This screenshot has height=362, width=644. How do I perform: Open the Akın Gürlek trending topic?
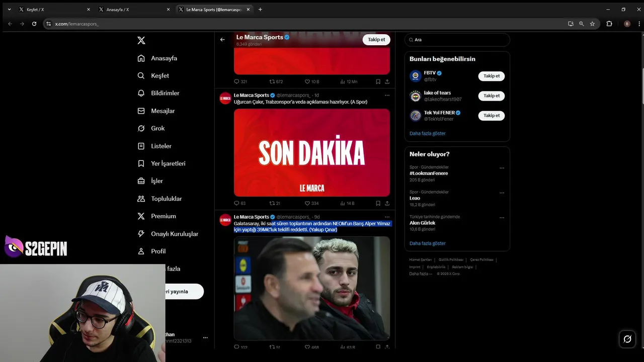tap(422, 223)
